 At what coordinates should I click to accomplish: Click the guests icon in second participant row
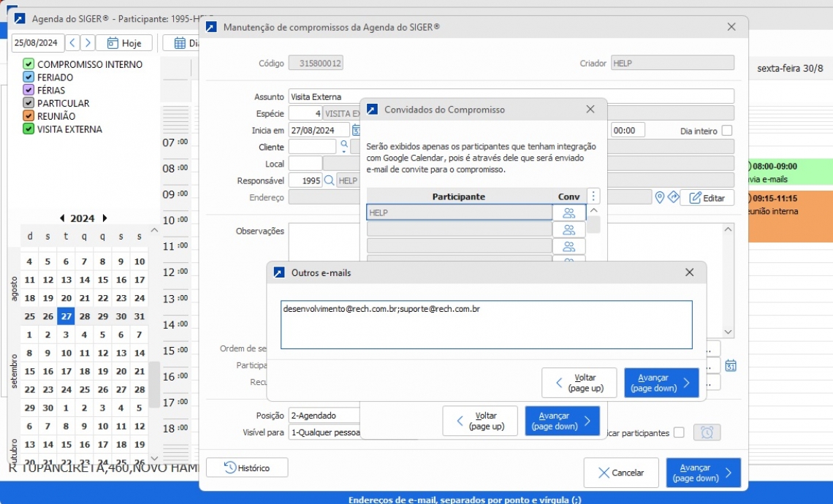(569, 229)
